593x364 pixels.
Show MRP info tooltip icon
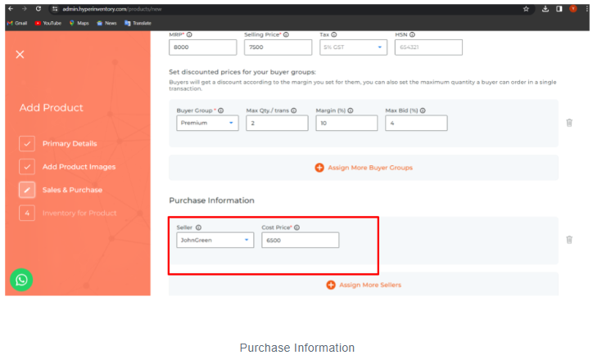189,34
